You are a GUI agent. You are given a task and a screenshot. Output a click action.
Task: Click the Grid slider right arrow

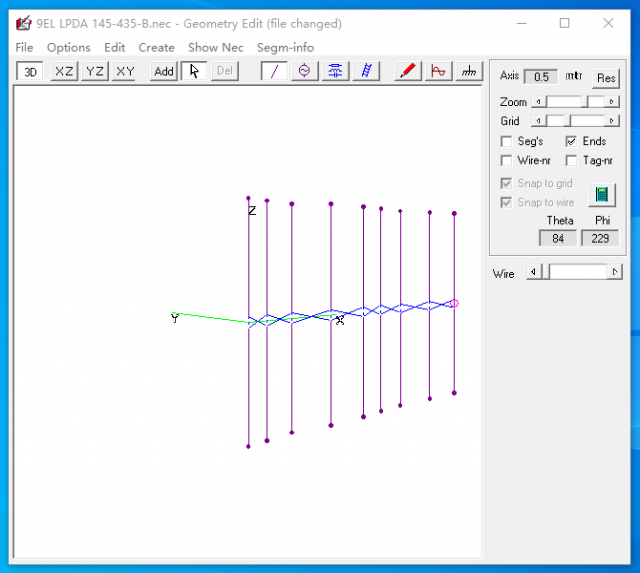611,121
